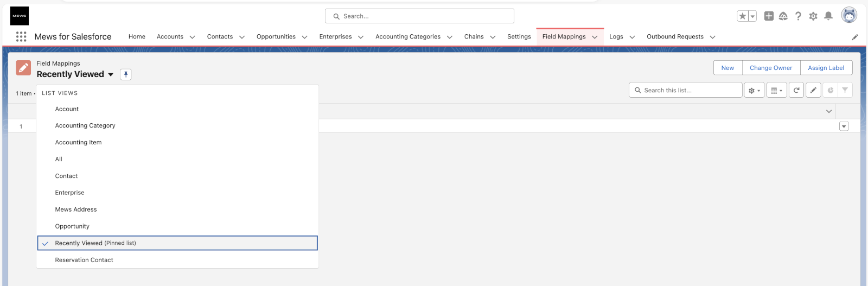Open List View Controls gear
868x286 pixels.
point(754,90)
